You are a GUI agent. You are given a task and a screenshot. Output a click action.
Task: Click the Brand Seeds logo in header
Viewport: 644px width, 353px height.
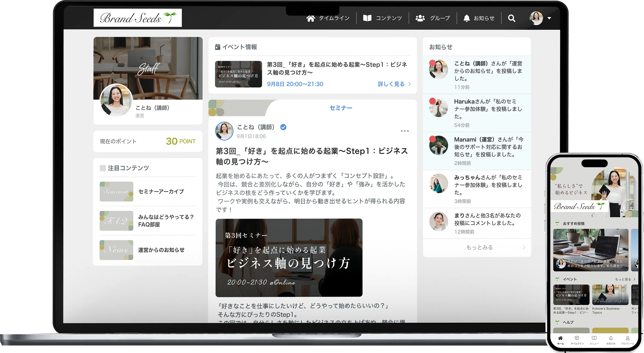point(138,18)
